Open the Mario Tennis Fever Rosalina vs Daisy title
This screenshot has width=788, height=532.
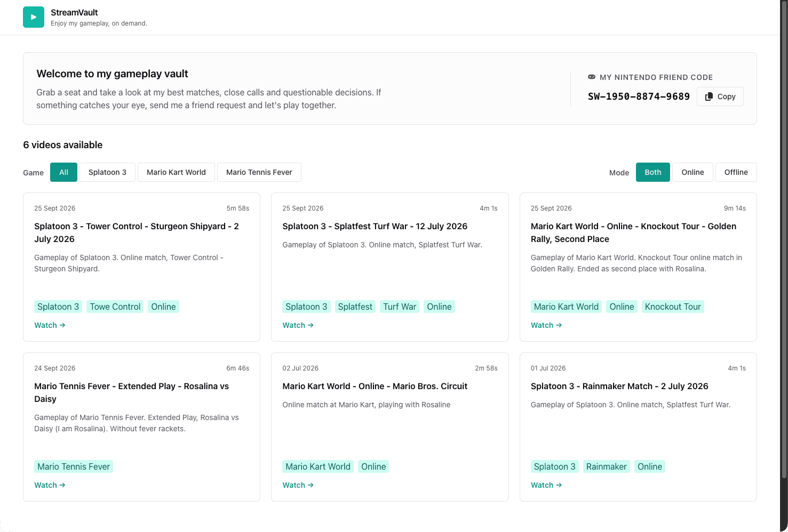tap(131, 392)
